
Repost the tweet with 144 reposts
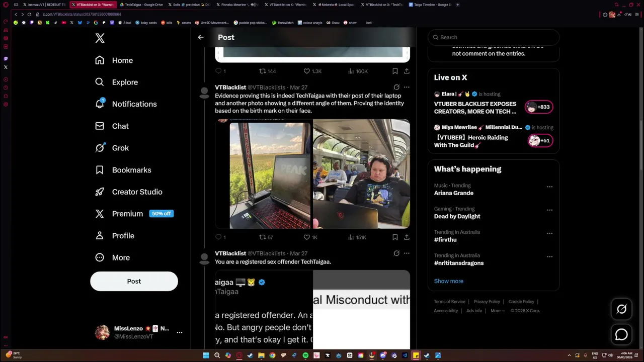267,71
